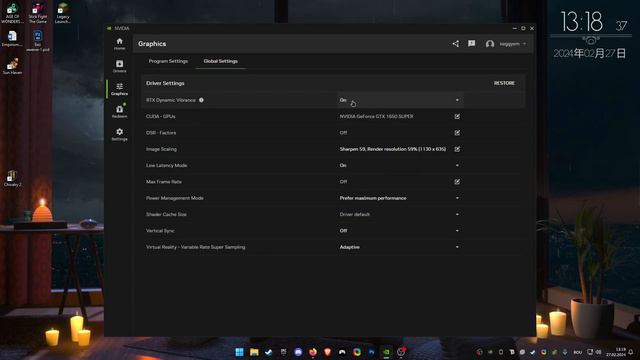
Task: Open the Age of Wonders desktop shortcut
Action: [x=12, y=13]
